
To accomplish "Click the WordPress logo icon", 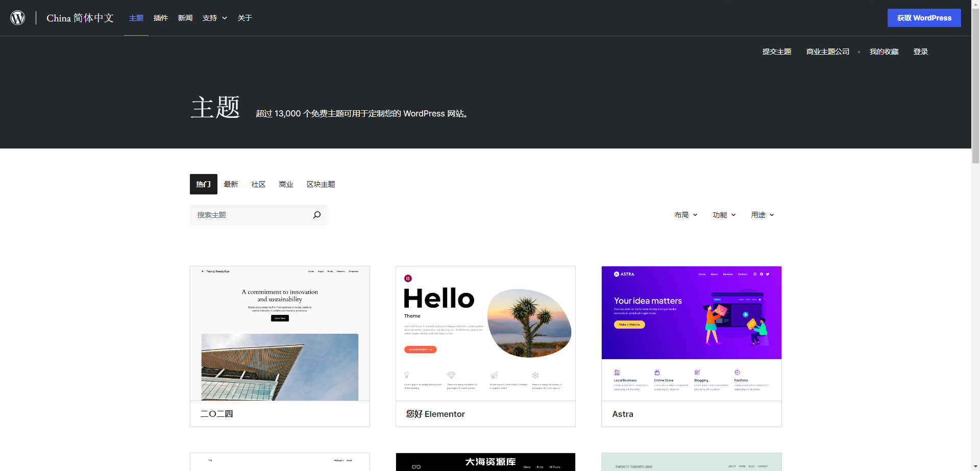I will coord(18,18).
